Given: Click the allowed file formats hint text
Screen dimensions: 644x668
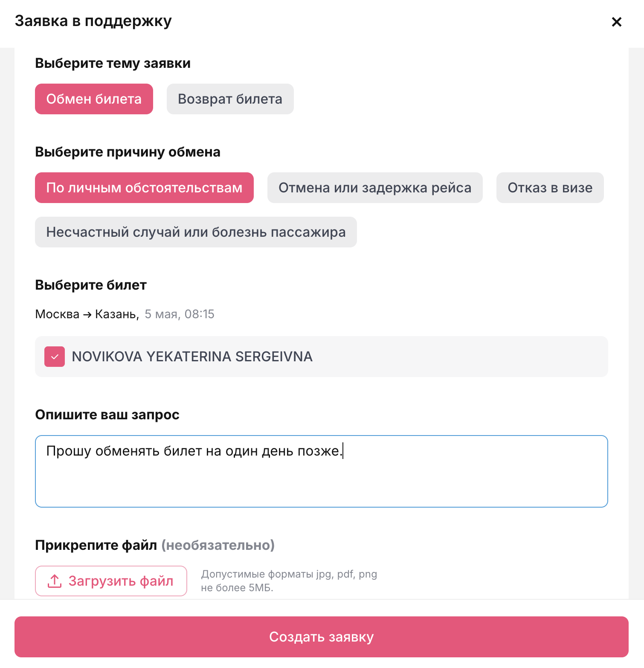Looking at the screenshot, I should point(289,581).
